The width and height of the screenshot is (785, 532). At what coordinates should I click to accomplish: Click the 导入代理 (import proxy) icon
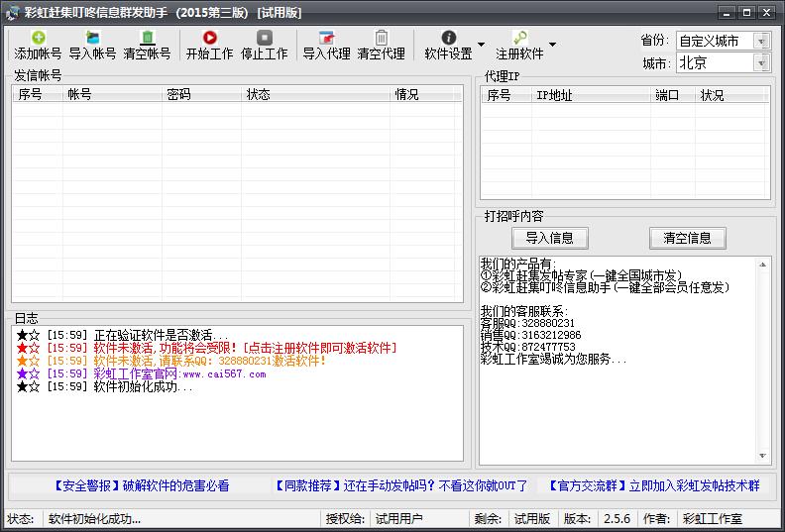(x=326, y=38)
